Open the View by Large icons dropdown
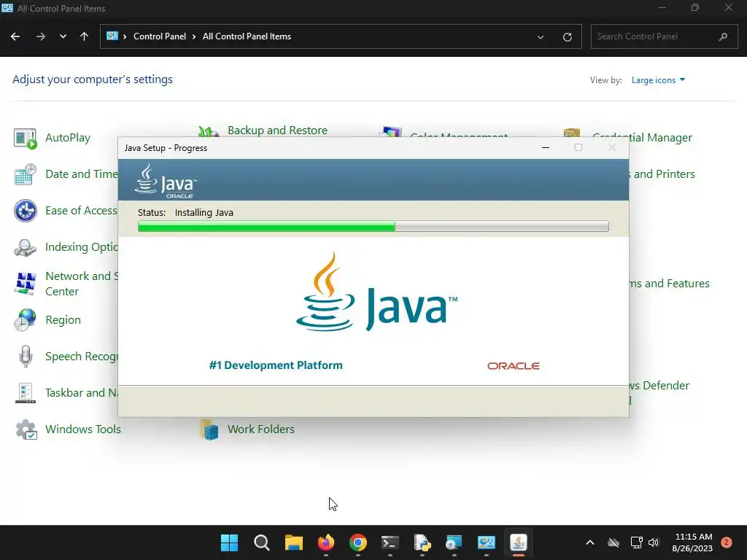Image resolution: width=747 pixels, height=560 pixels. (x=659, y=80)
